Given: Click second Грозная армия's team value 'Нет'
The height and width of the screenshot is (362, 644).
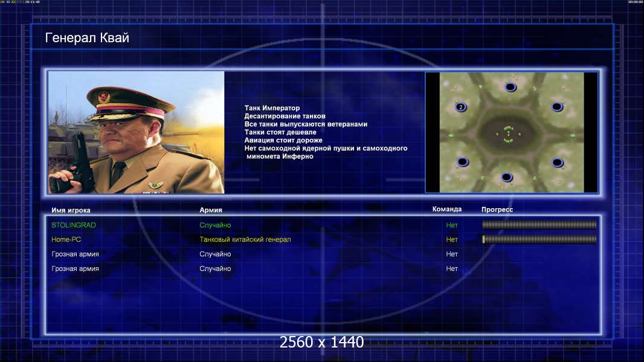Looking at the screenshot, I should pyautogui.click(x=452, y=268).
